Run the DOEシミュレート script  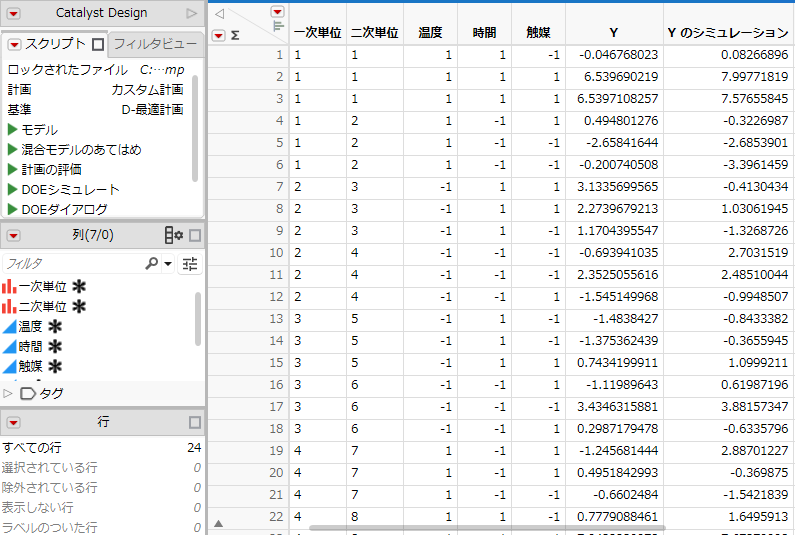tap(13, 189)
